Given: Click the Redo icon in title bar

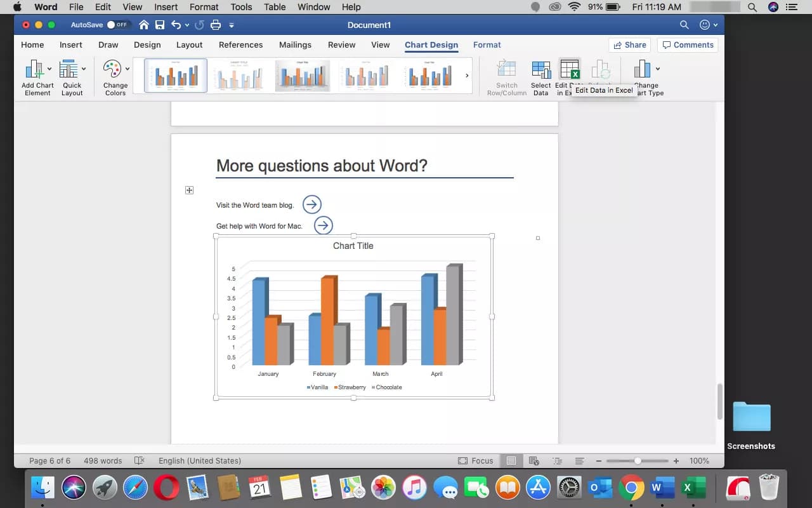Looking at the screenshot, I should (x=199, y=25).
